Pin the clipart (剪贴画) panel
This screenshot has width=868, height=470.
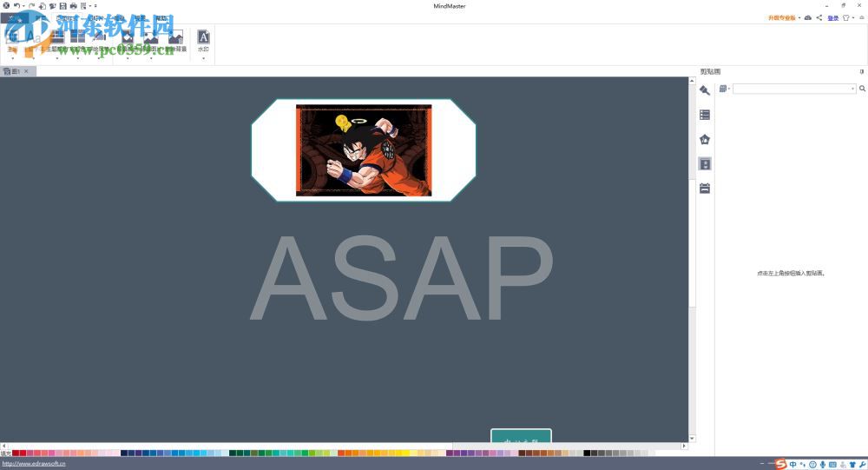coord(862,71)
